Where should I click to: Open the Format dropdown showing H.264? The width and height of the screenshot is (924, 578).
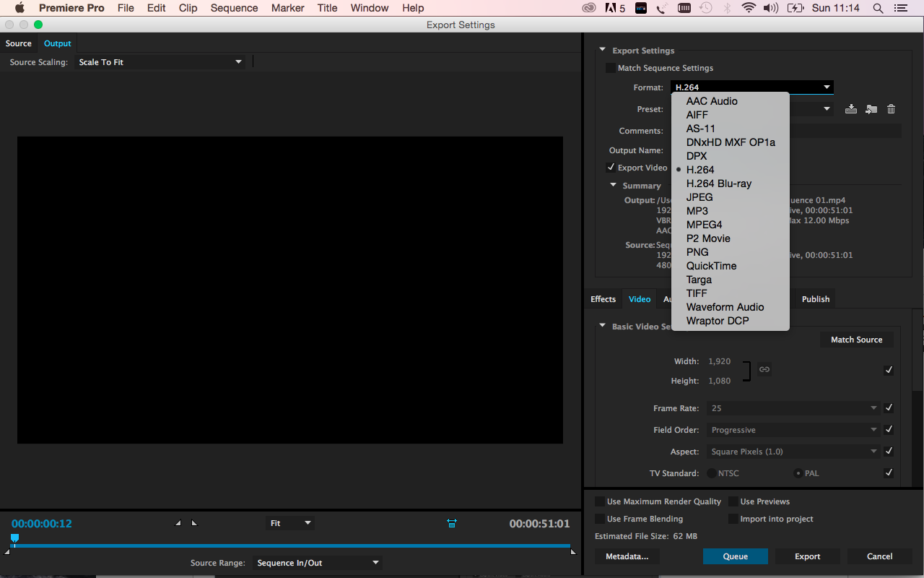click(752, 87)
